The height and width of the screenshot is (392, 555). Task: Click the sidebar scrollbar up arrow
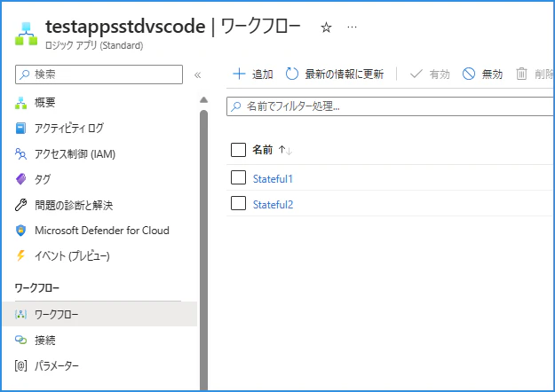(203, 100)
